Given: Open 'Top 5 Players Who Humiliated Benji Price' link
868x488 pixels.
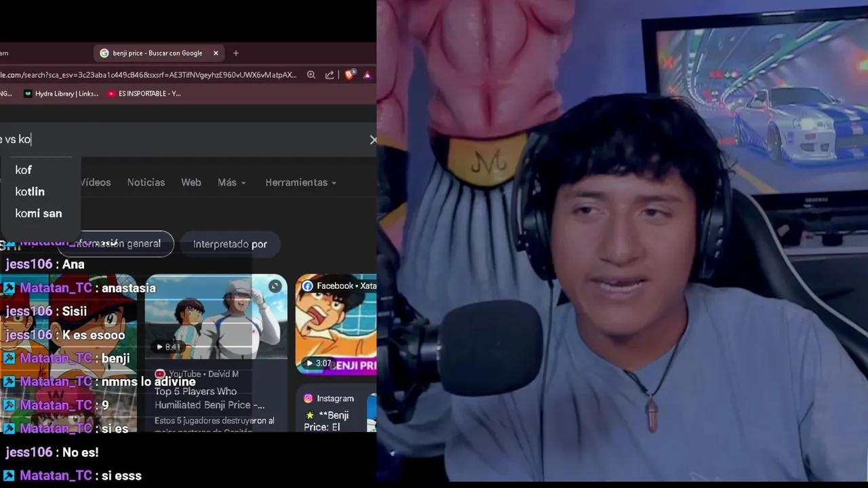Looking at the screenshot, I should pyautogui.click(x=210, y=398).
